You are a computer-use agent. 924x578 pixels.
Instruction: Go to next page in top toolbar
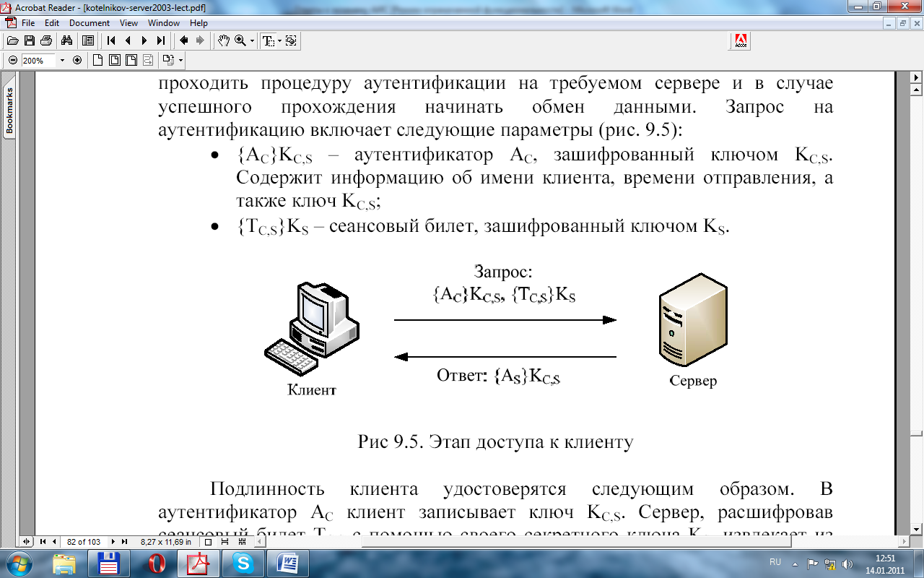[x=144, y=40]
